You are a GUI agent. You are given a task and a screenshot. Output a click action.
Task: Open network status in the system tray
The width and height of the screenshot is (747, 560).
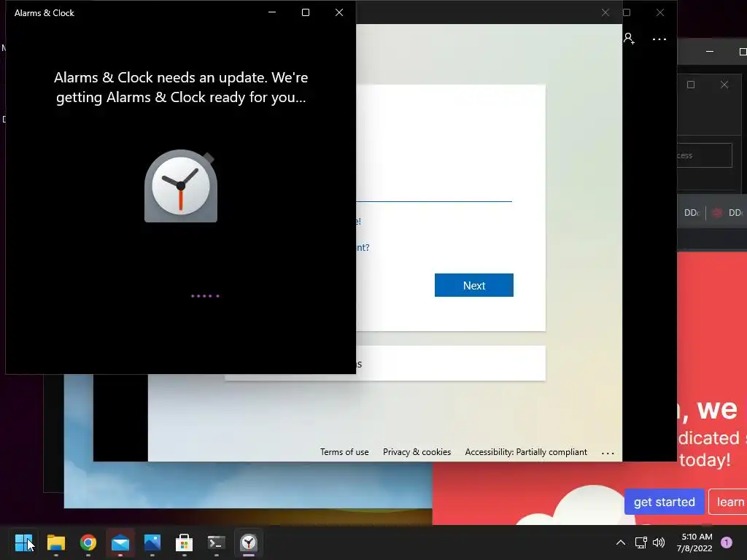click(640, 542)
